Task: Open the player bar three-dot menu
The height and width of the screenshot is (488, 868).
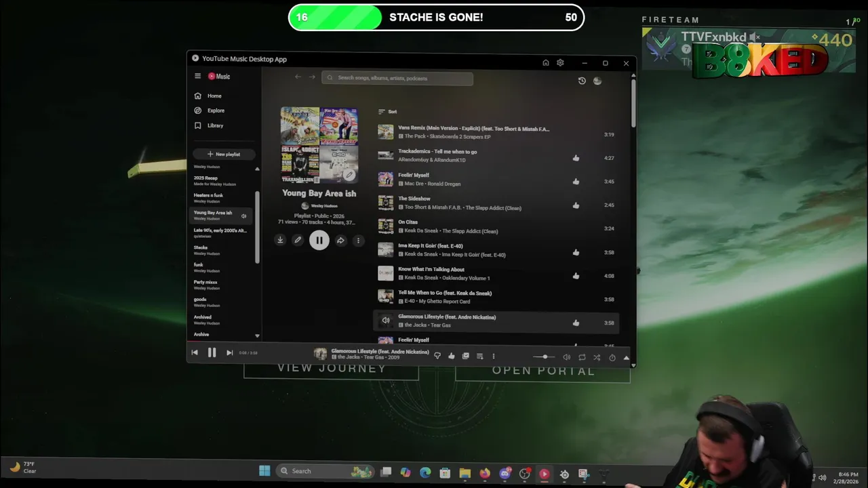Action: 494,356
